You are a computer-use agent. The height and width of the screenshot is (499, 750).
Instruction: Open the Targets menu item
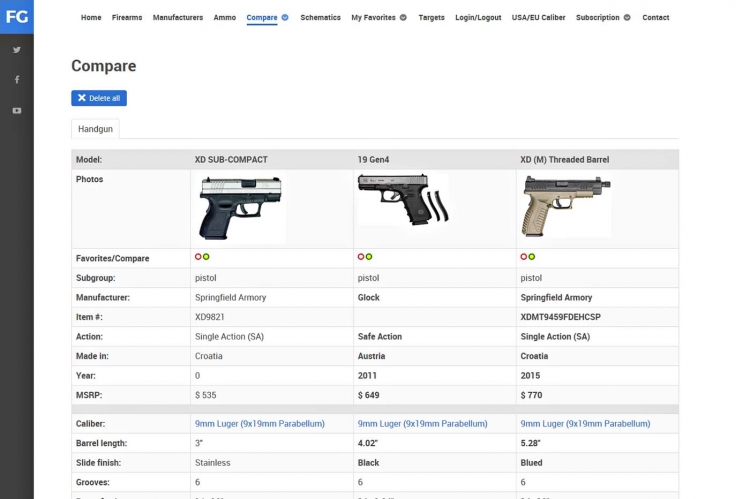(x=431, y=18)
